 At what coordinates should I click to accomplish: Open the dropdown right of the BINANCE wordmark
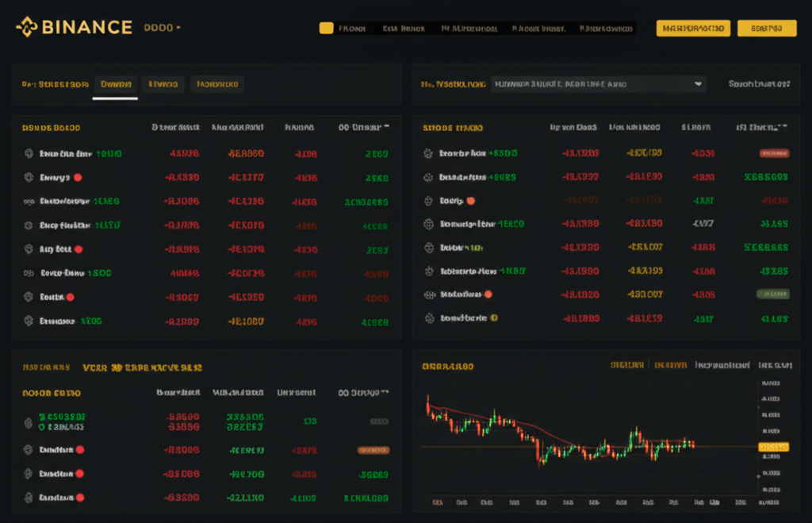[162, 28]
